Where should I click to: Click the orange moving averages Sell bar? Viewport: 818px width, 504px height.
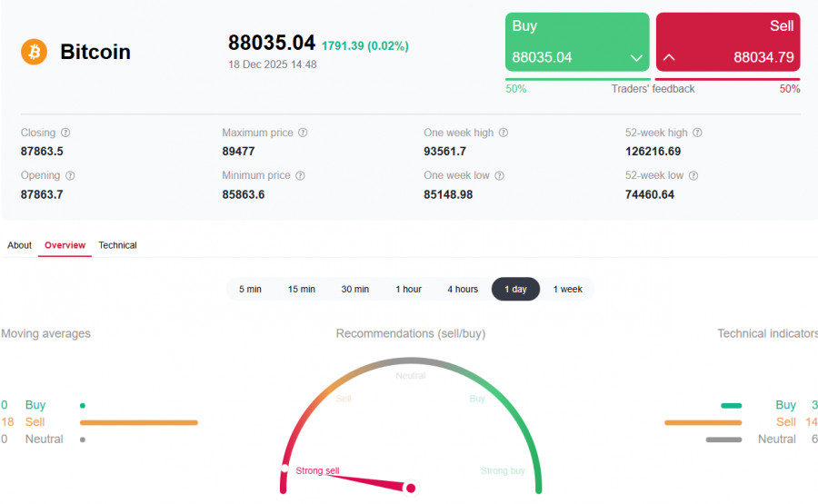(139, 422)
